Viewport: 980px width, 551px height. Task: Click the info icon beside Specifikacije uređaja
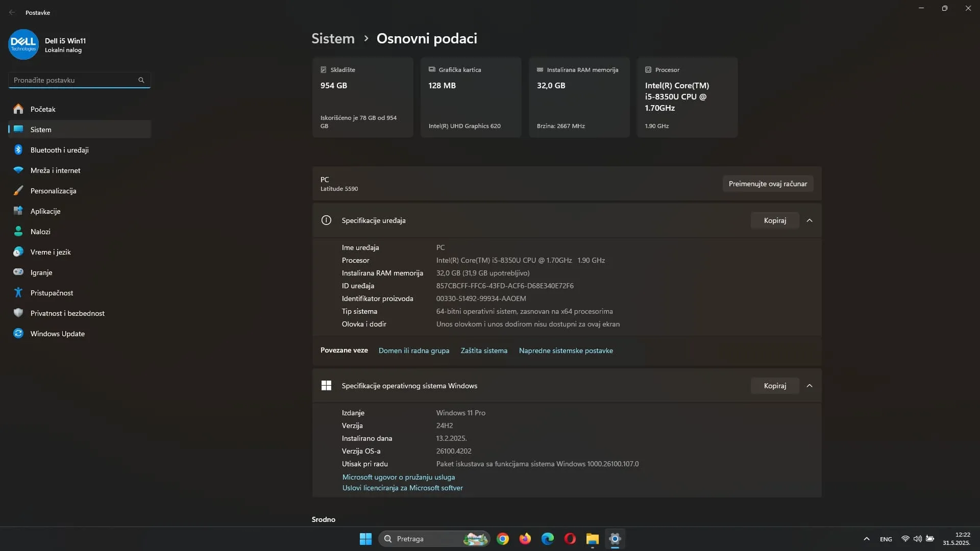326,220
